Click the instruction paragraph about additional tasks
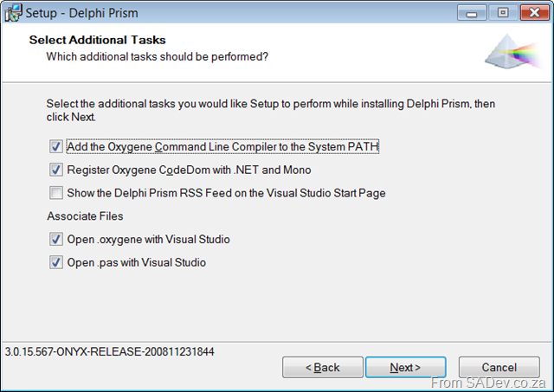The image size is (554, 392). tap(271, 110)
